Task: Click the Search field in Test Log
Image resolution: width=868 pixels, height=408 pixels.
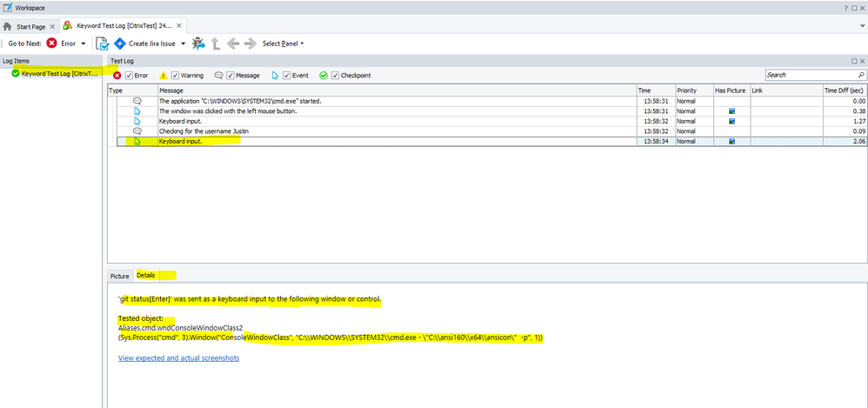Action: tap(809, 76)
